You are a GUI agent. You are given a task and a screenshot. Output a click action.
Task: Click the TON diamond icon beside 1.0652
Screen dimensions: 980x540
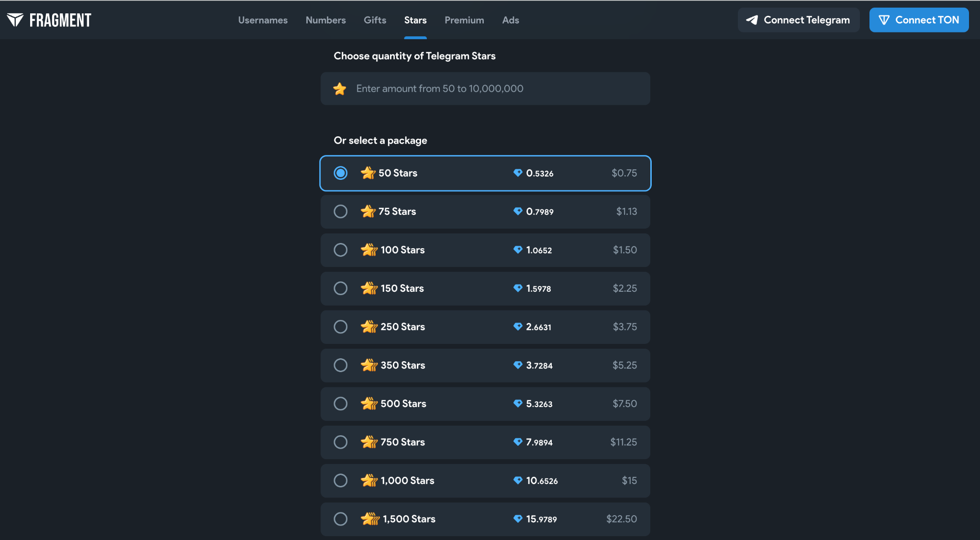coord(518,250)
